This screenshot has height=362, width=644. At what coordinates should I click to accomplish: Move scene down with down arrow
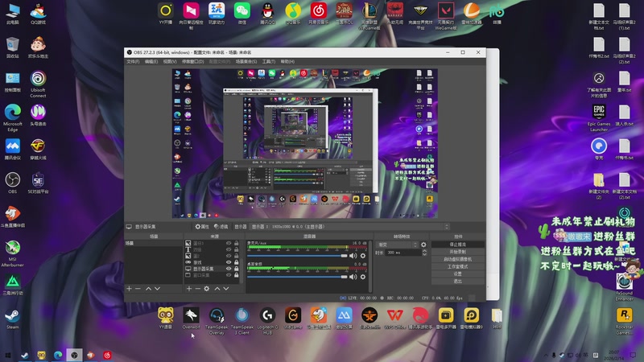pyautogui.click(x=157, y=289)
